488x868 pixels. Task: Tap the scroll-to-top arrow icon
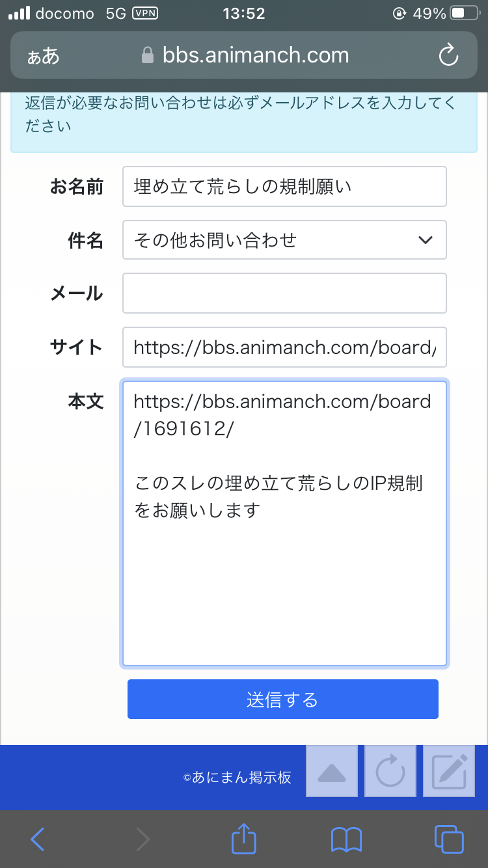point(332,772)
